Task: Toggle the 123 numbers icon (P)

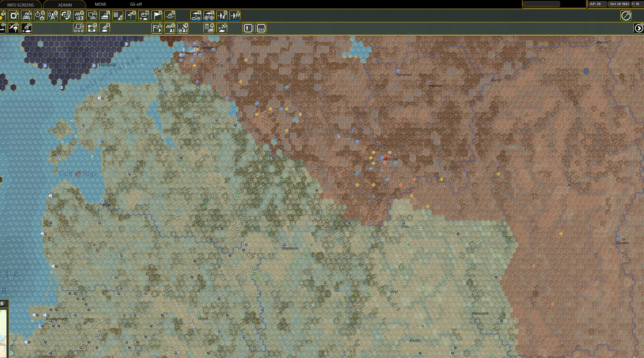Action: pyautogui.click(x=79, y=16)
